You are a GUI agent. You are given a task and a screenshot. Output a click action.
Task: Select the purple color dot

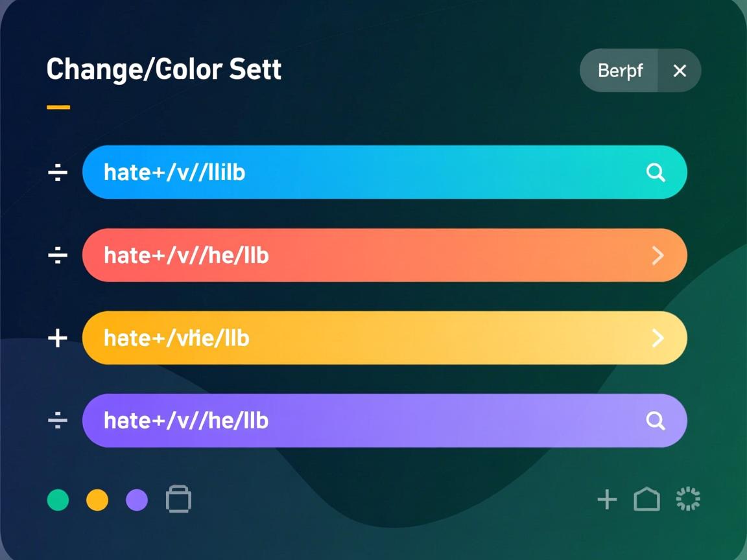[137, 500]
